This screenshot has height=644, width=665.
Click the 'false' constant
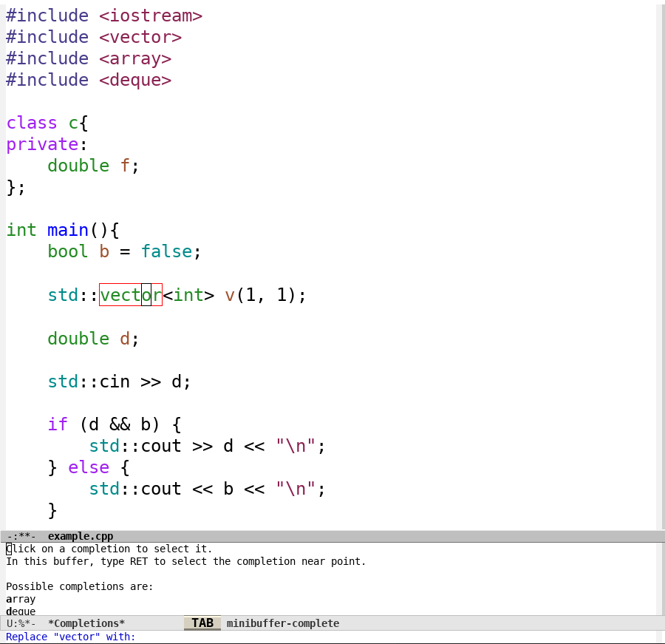pyautogui.click(x=167, y=251)
